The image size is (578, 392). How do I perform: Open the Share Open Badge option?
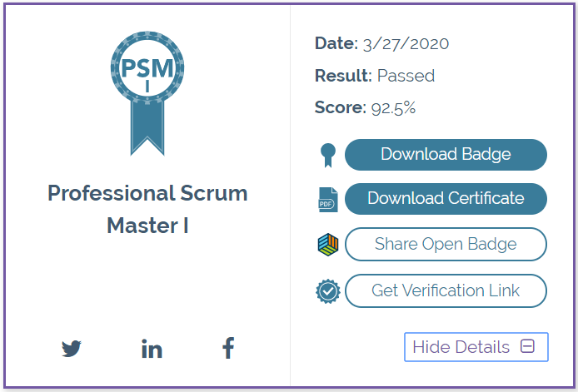tap(446, 245)
